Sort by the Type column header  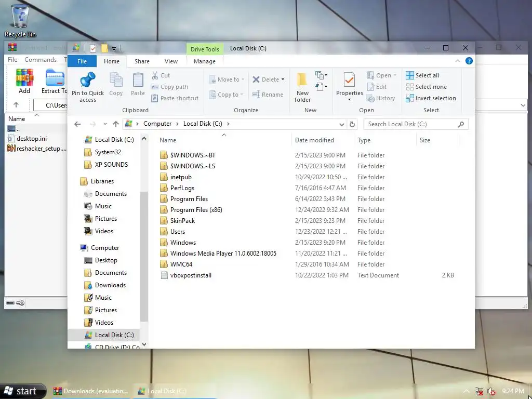point(364,140)
